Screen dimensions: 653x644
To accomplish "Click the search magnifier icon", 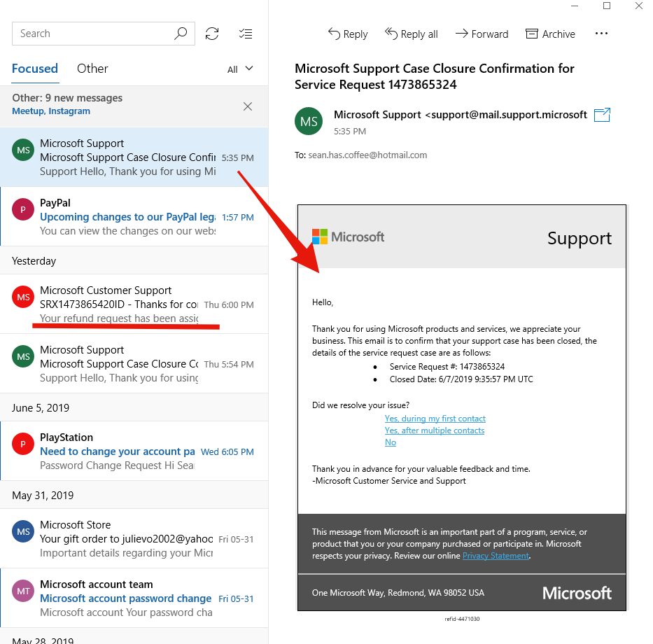I will [x=181, y=34].
